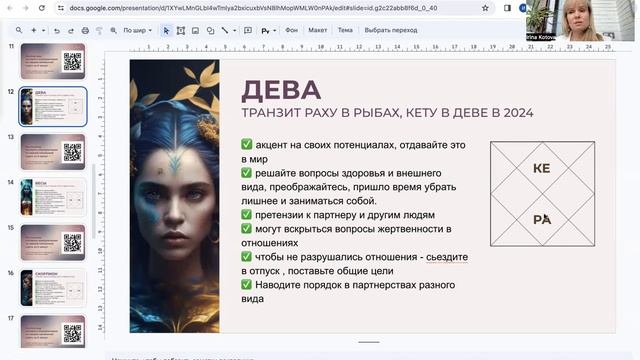
Task: Click 'РА' label in the chart
Action: coord(542,220)
